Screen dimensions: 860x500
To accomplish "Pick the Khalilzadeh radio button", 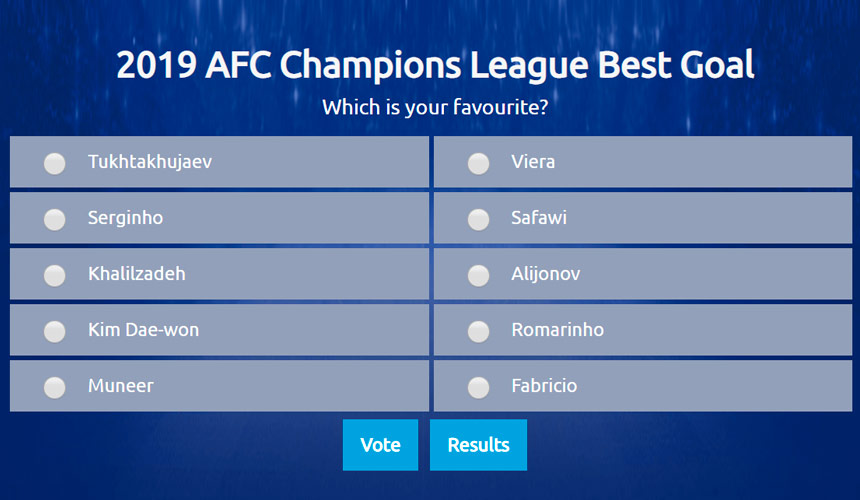I will pos(55,275).
